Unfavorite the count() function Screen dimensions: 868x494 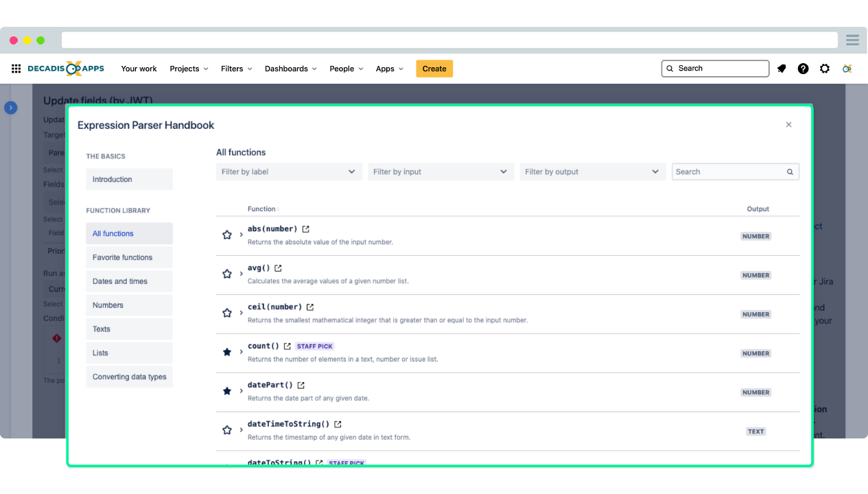click(227, 352)
